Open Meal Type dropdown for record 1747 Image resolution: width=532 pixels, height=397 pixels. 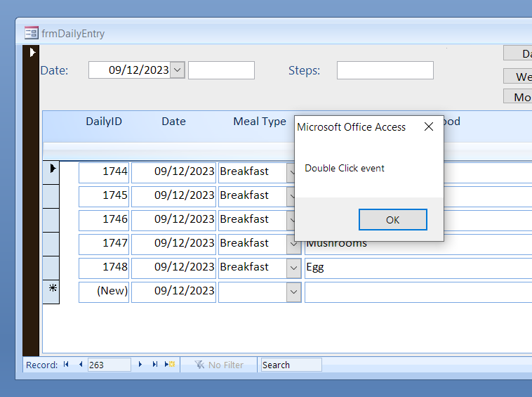click(x=293, y=245)
